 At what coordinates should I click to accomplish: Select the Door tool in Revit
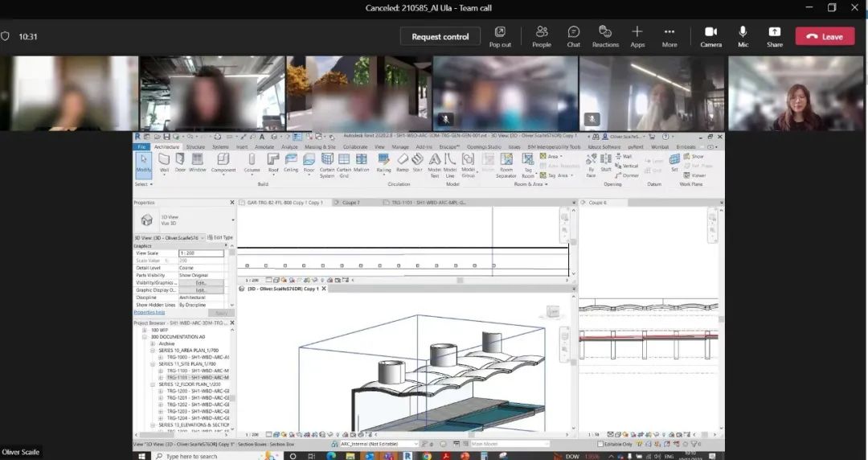pyautogui.click(x=181, y=163)
